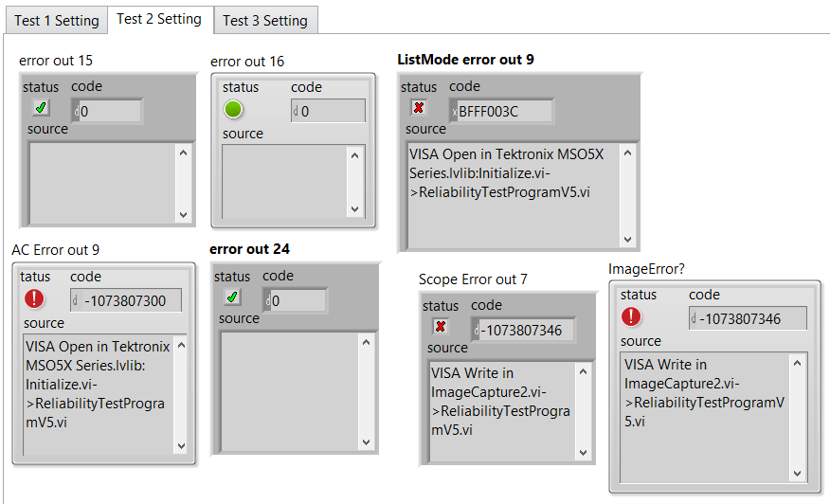Click source text in Scope Error out 7
This screenshot has width=830, height=504.
click(x=500, y=402)
